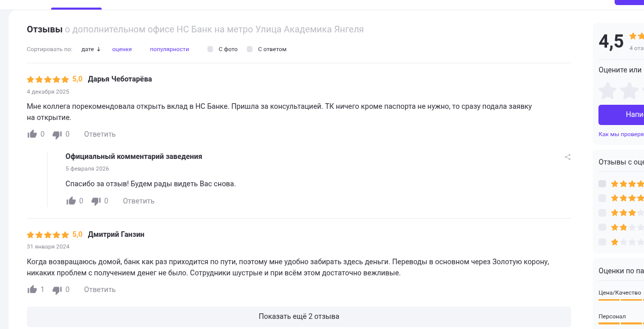
Task: Dislike Дмитрий Ганзин's review with thumbs down
Action: tap(57, 290)
